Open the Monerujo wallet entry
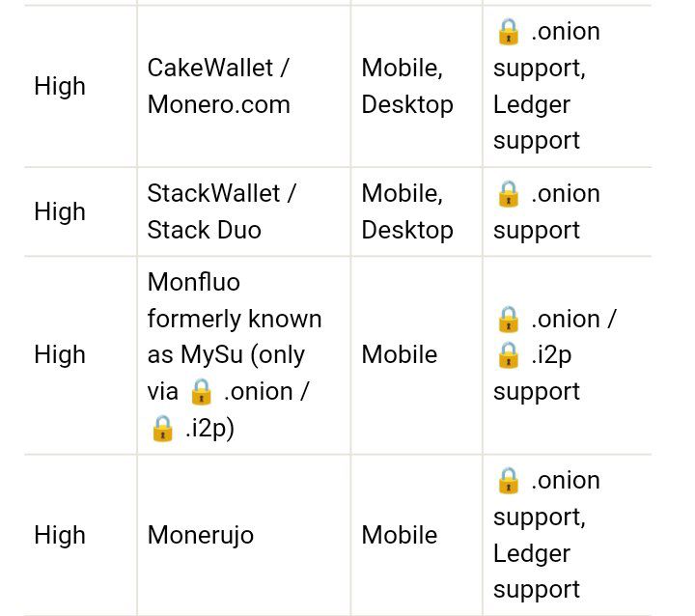695x616 pixels. [x=201, y=535]
